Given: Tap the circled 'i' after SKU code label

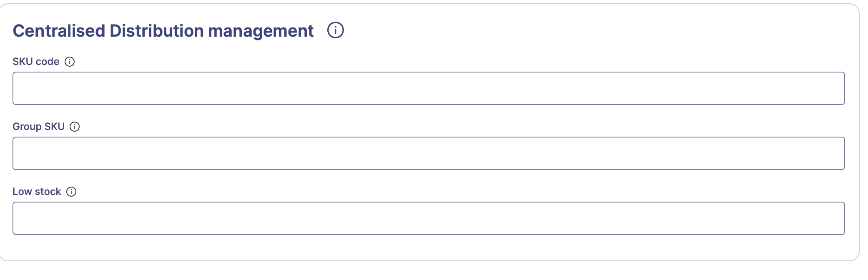Looking at the screenshot, I should 70,62.
